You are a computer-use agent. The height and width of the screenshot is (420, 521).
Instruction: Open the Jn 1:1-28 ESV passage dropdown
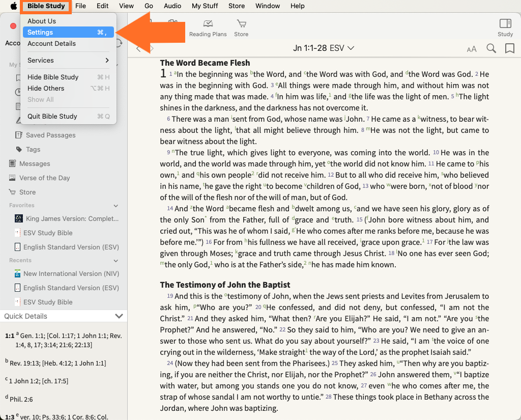pos(323,48)
